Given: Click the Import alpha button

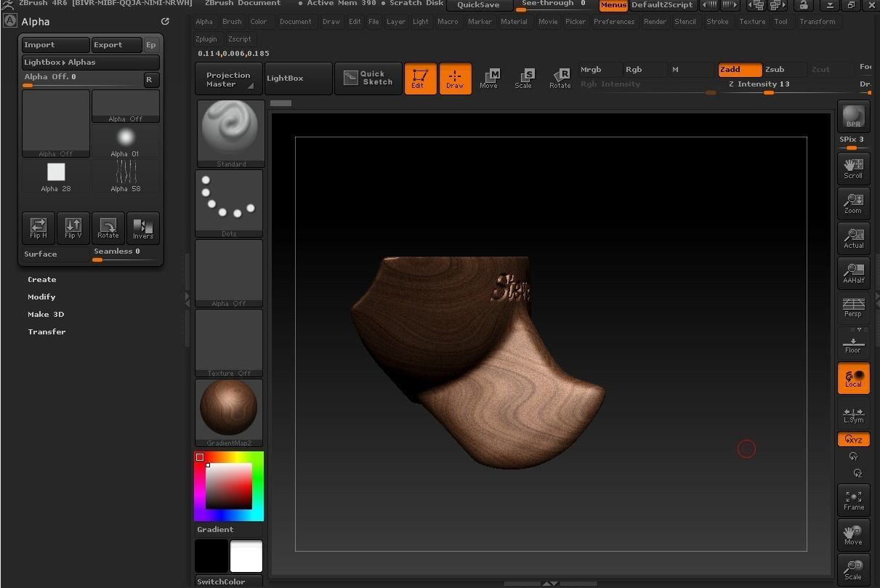Looking at the screenshot, I should pyautogui.click(x=56, y=45).
